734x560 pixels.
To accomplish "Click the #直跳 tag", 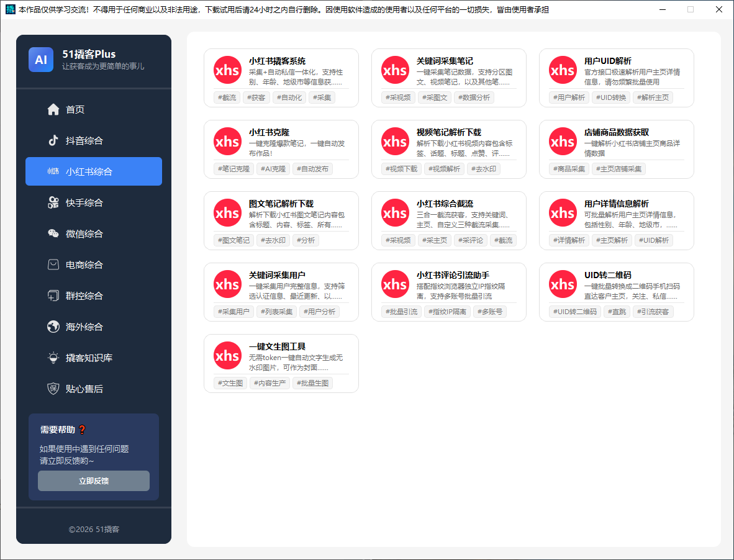I will tap(617, 312).
